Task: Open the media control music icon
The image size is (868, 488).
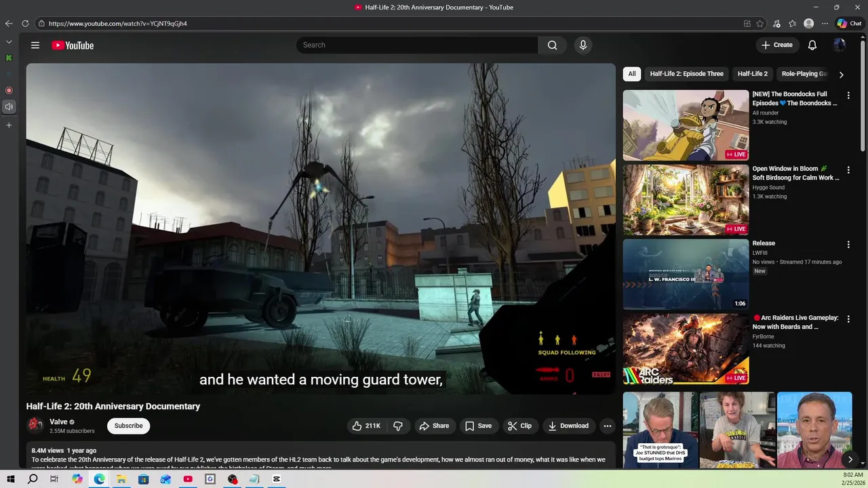Action: point(776,23)
